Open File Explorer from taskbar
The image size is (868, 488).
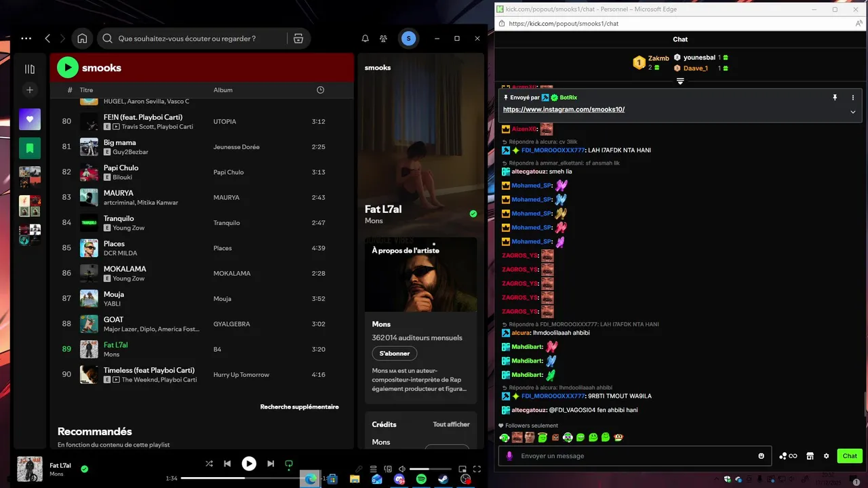pyautogui.click(x=354, y=479)
